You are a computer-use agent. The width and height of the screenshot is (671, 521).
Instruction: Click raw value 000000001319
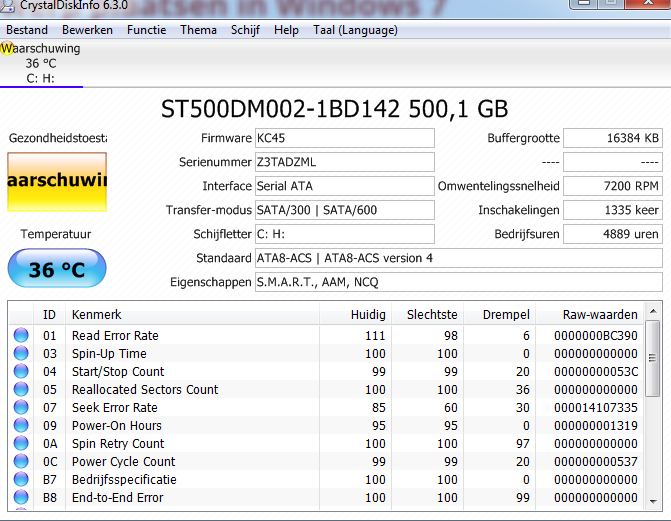(596, 425)
